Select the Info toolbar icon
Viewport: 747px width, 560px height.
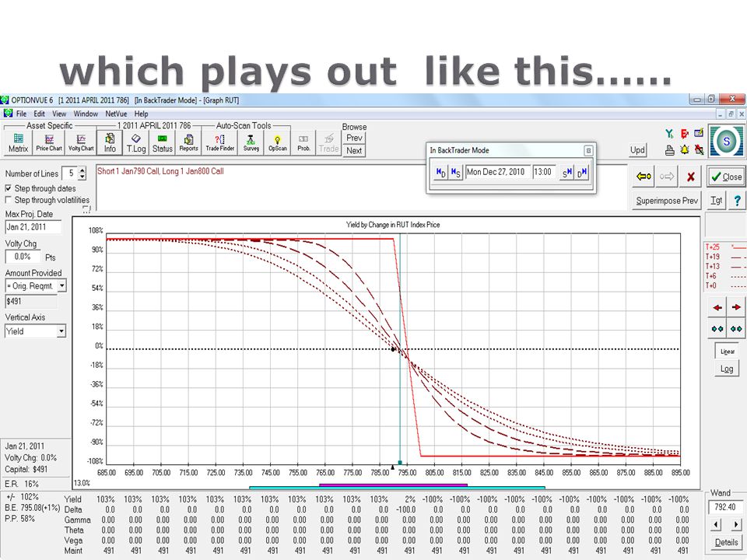[110, 143]
